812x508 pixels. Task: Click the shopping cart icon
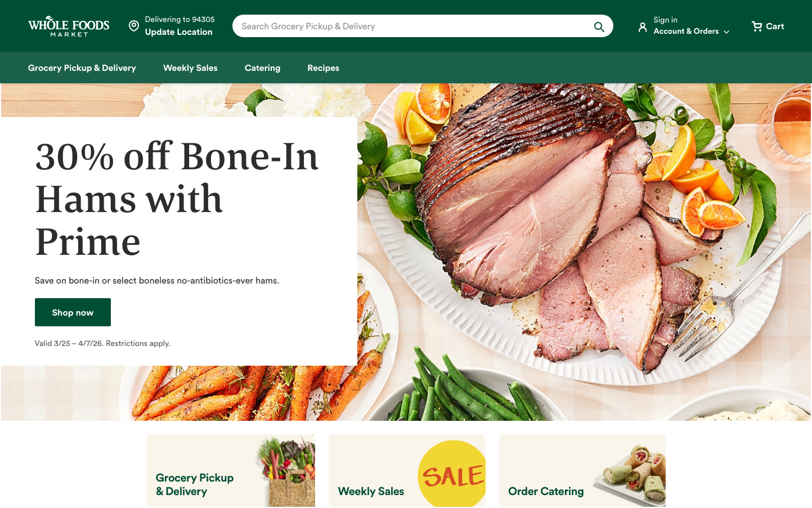point(757,26)
